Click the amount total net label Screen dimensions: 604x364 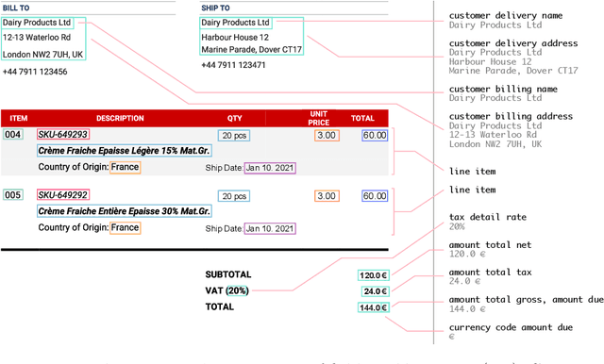coord(490,245)
